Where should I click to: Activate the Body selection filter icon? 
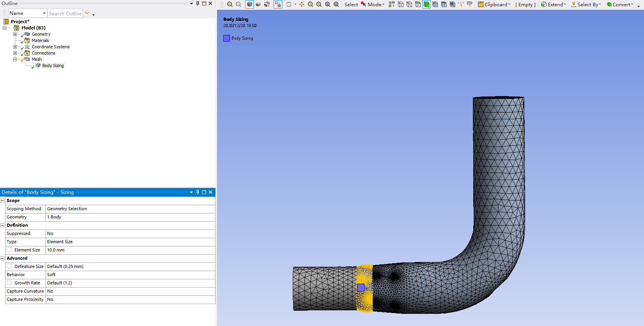pyautogui.click(x=427, y=4)
